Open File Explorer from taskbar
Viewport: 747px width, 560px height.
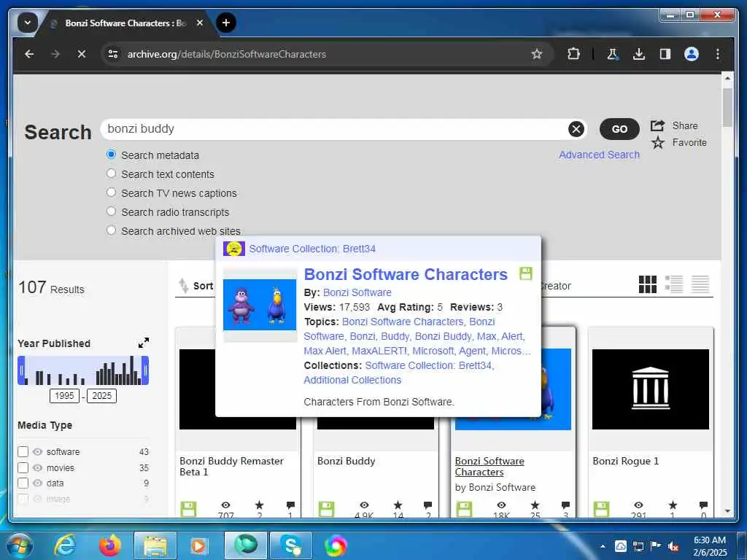155,545
